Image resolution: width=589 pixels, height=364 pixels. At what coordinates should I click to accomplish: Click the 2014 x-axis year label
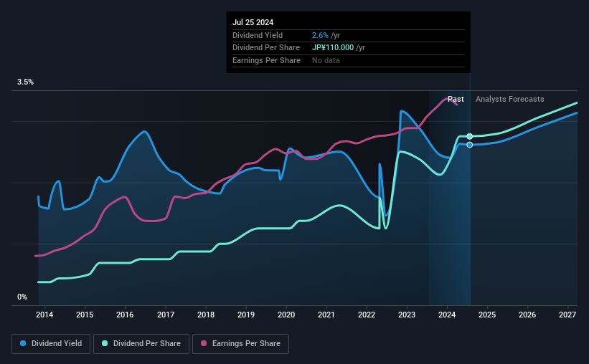[x=44, y=315]
